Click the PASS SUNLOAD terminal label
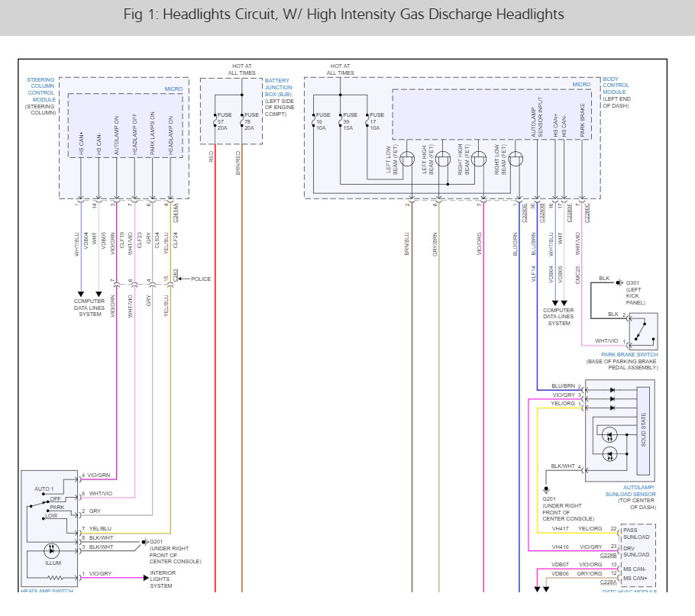The height and width of the screenshot is (616, 695). click(636, 534)
